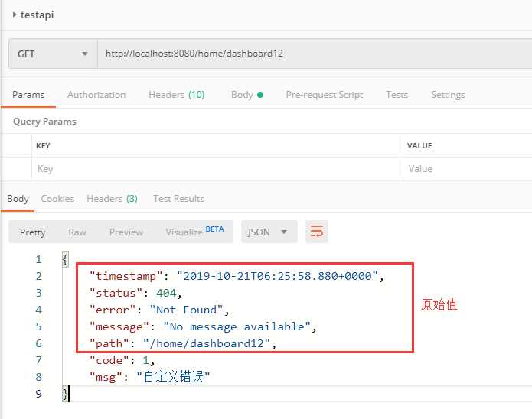Expand the testapi request title arrow
Viewport: 532px width, 419px height.
point(15,15)
